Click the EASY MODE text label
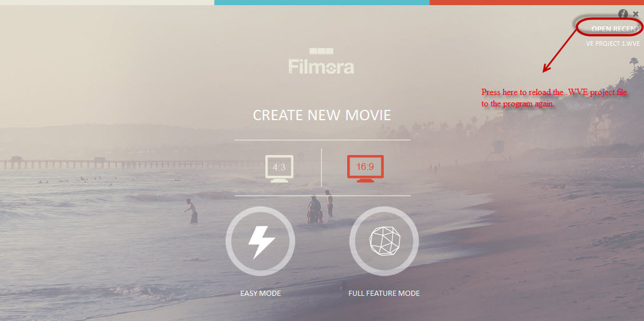644x321 pixels. tap(260, 294)
